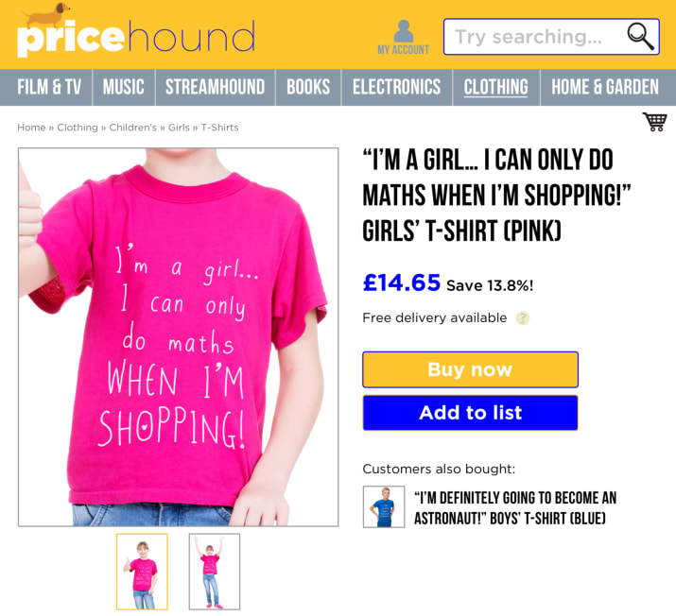676x616 pixels.
Task: Click the magnifying glass search icon
Action: 641,36
